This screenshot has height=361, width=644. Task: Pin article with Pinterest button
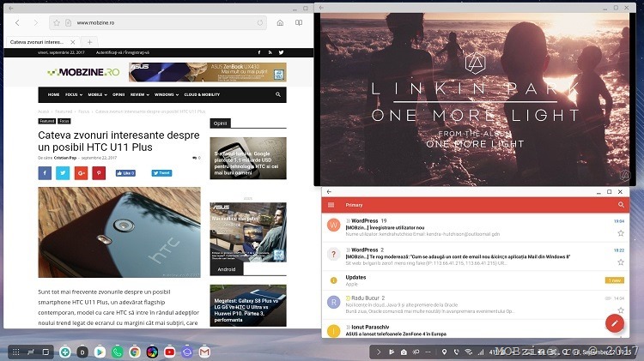[x=99, y=173]
